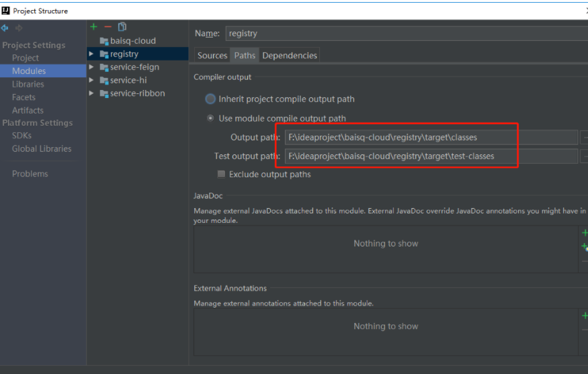Click the service-hi folder icon
Viewport: 588px width, 374px height.
pyautogui.click(x=104, y=81)
